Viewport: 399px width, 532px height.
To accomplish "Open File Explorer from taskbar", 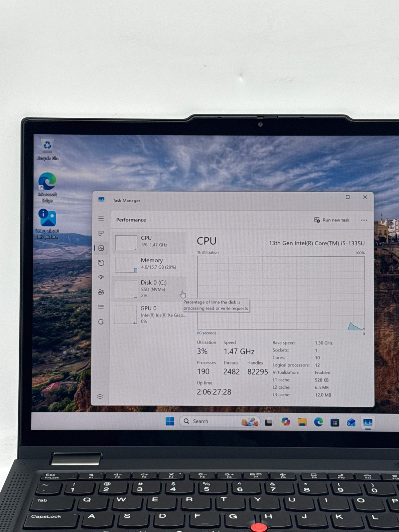I will (x=302, y=422).
